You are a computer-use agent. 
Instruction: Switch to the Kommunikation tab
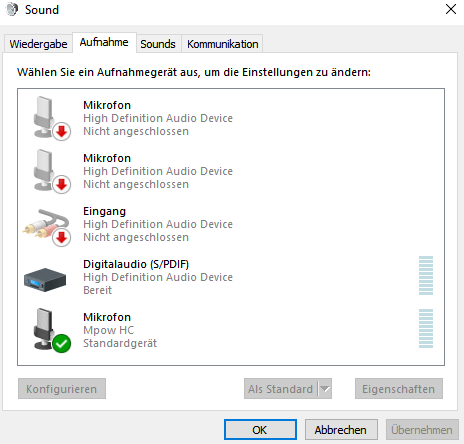pos(223,44)
